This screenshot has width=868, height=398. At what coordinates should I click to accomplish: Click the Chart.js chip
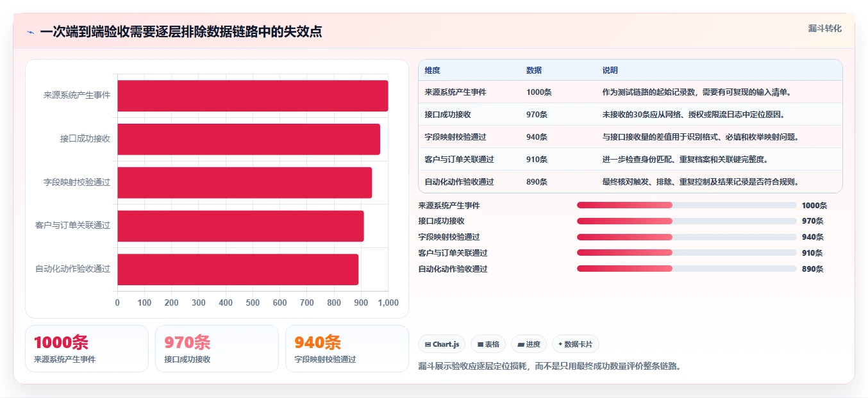442,344
